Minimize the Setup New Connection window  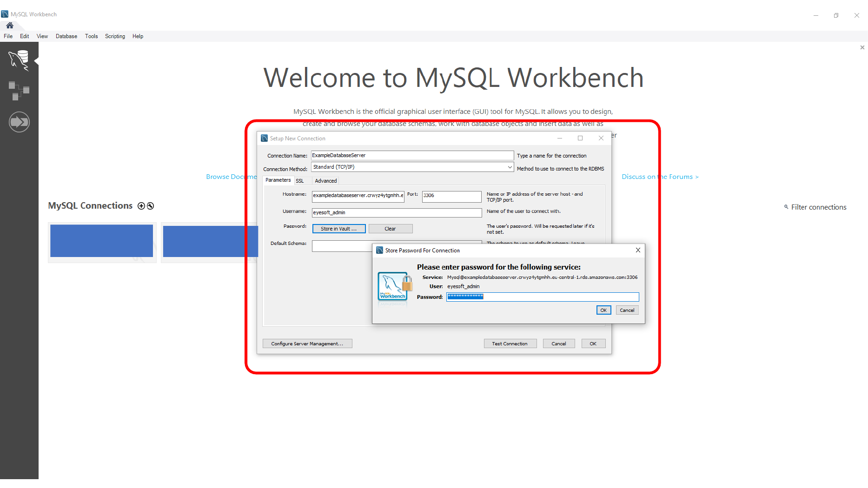tap(560, 138)
